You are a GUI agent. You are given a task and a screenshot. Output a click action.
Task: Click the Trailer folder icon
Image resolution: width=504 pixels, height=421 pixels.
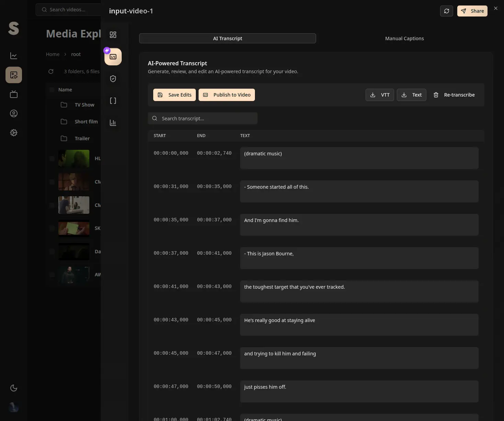tap(64, 139)
